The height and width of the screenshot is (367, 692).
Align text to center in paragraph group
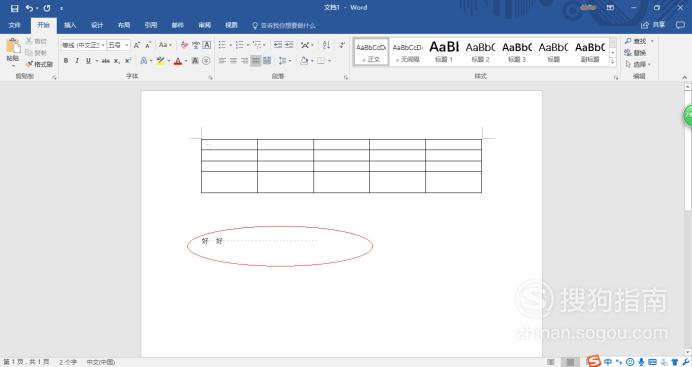233,61
